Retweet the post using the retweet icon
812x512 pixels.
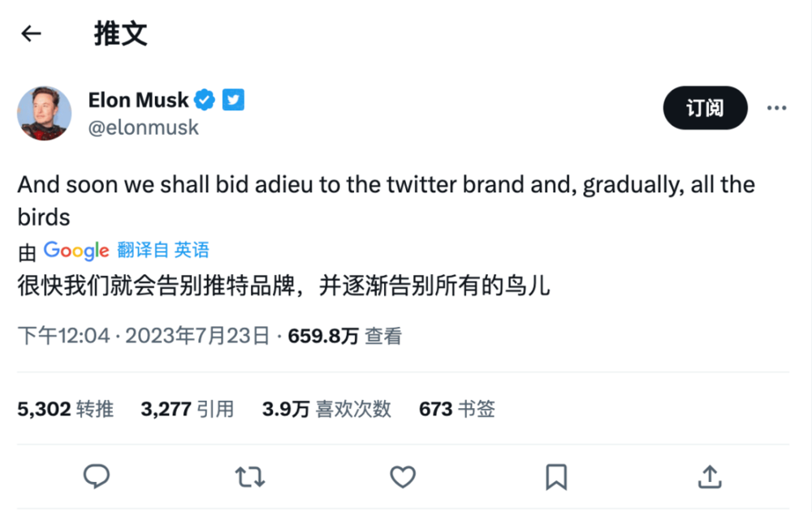pyautogui.click(x=249, y=477)
